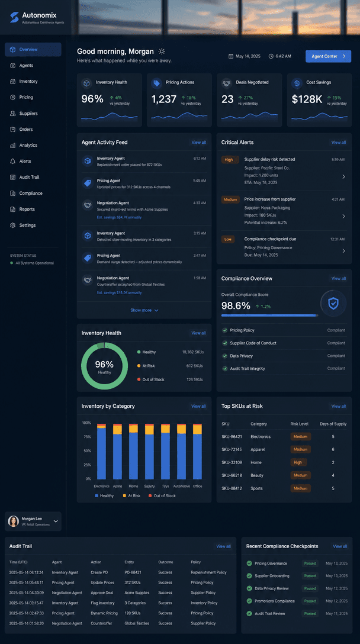Select the SKU-33109 row
This screenshot has width=360, height=644.
[284, 462]
